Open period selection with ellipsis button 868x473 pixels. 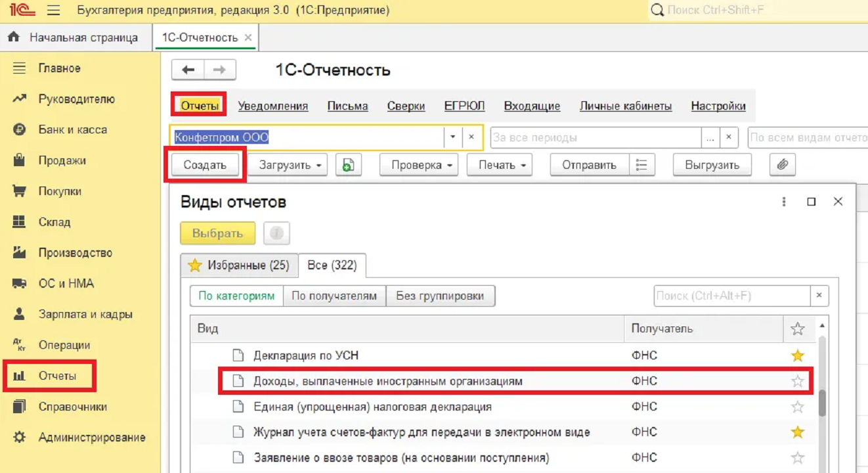click(x=710, y=138)
